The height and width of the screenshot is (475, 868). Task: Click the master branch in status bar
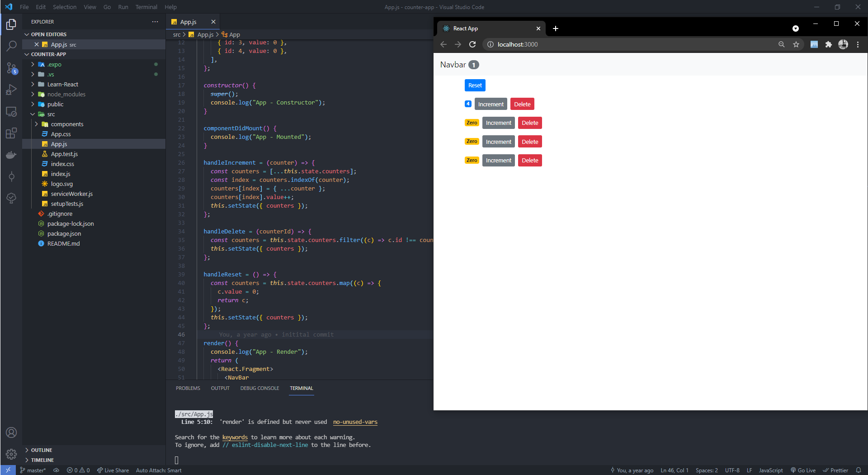point(33,470)
